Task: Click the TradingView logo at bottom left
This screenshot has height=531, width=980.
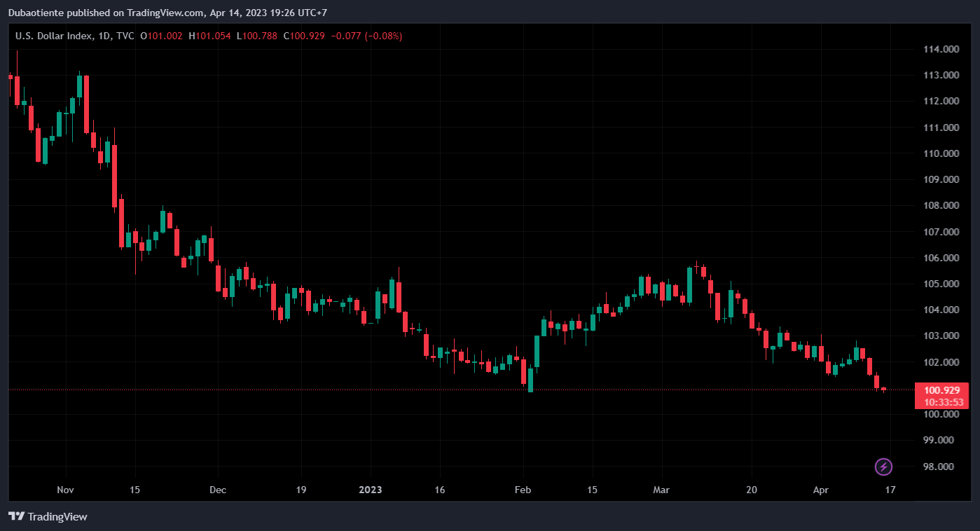Action: 48,516
